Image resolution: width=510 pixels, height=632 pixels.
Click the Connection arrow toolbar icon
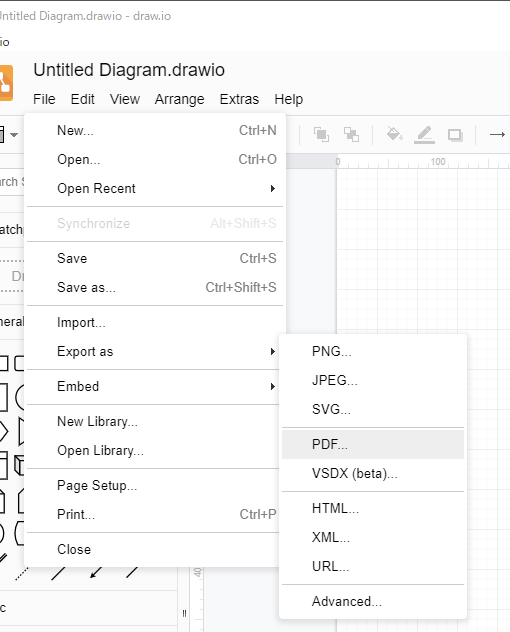497,134
